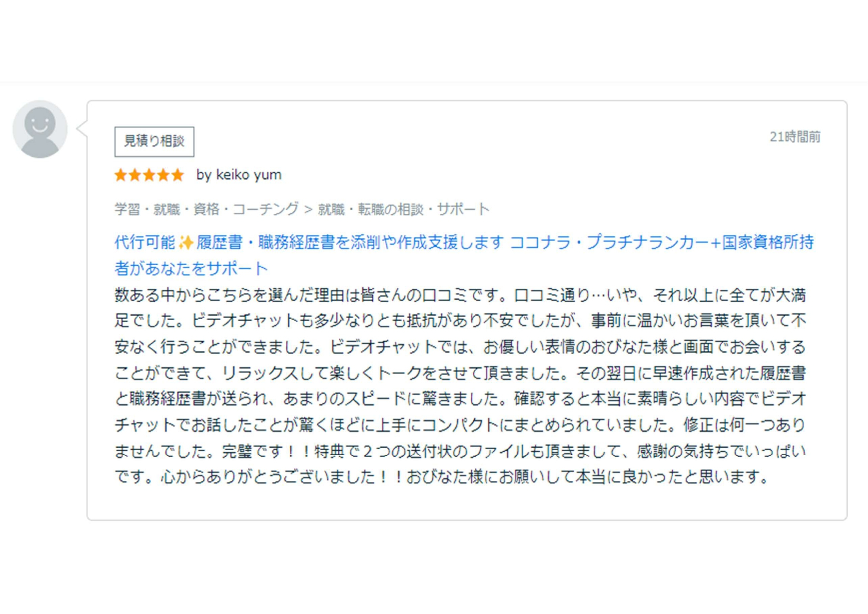
Task: Open the 学習・就職・資格・コーチング category link
Action: tap(205, 208)
